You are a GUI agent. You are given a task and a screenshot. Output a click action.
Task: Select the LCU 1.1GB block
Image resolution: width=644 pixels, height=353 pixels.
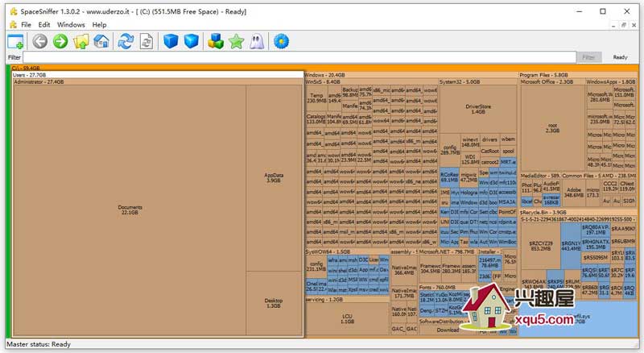coord(347,319)
